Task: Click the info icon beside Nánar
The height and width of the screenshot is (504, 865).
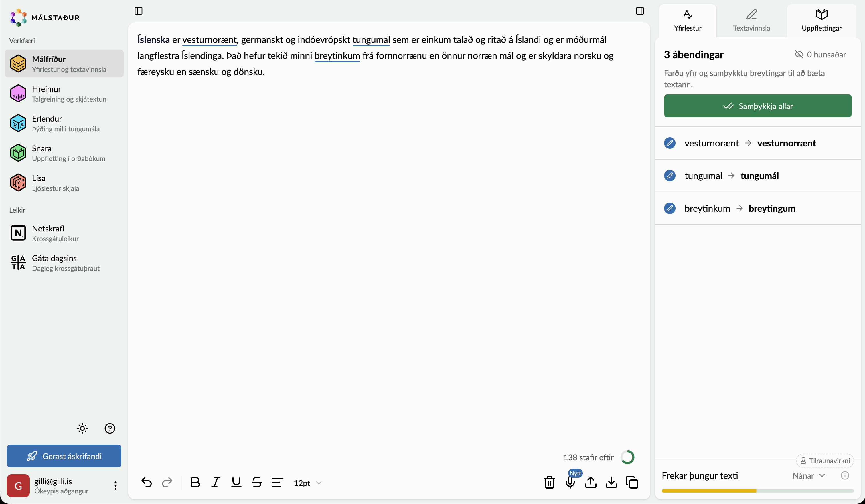Action: click(x=845, y=475)
